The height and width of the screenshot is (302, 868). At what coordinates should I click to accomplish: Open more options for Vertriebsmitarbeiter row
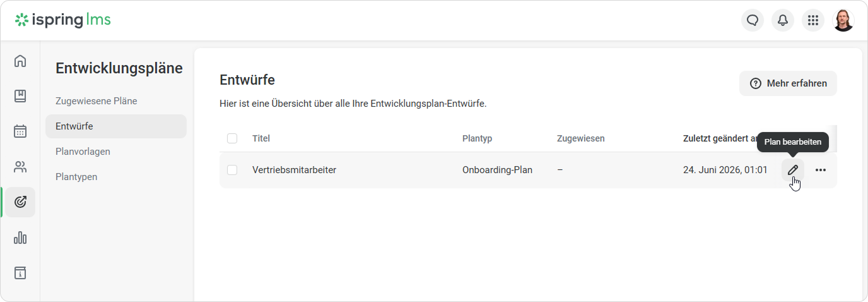tap(821, 170)
